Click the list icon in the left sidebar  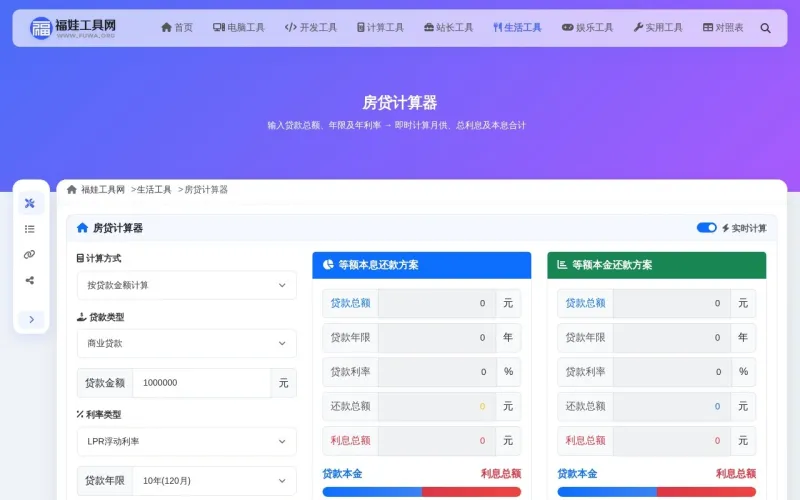click(x=30, y=229)
